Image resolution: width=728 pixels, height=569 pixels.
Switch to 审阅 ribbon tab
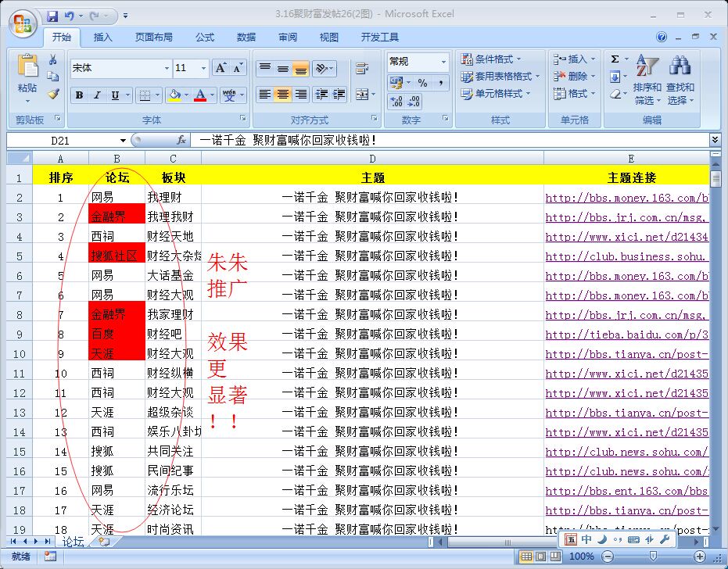[288, 38]
